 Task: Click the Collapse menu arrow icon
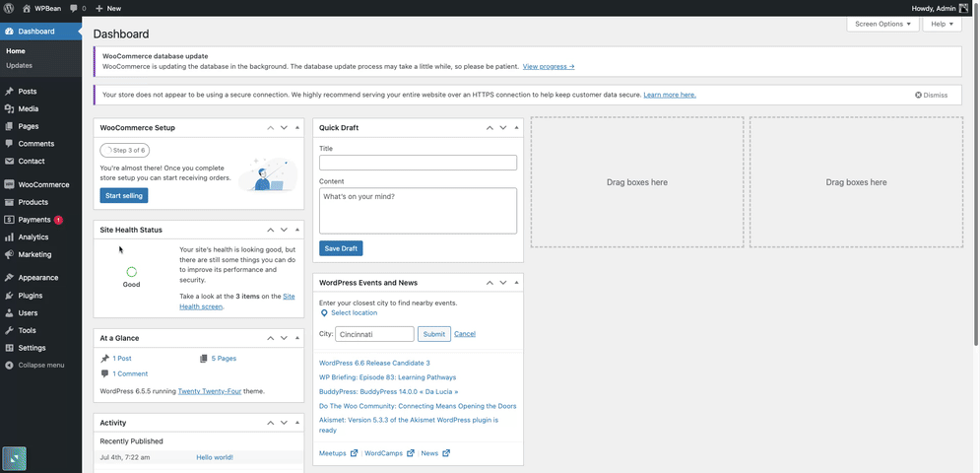coord(9,366)
